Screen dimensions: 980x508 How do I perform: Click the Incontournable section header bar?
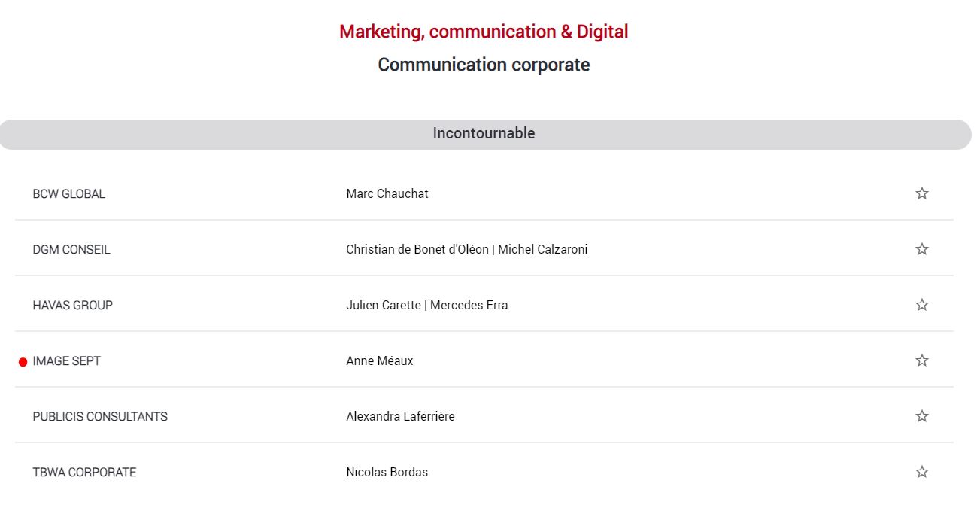point(484,134)
